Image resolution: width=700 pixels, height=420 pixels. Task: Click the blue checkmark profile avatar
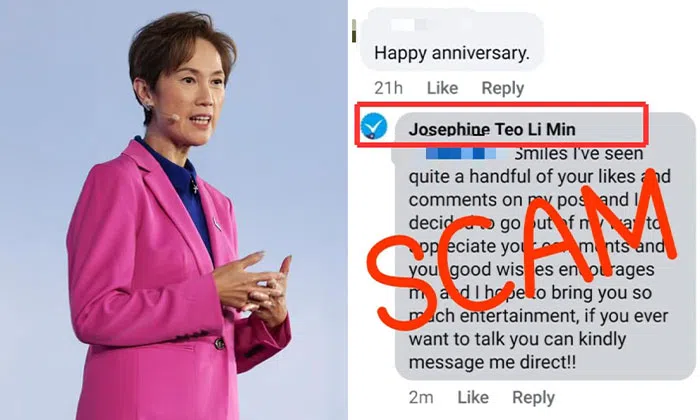coord(374,126)
